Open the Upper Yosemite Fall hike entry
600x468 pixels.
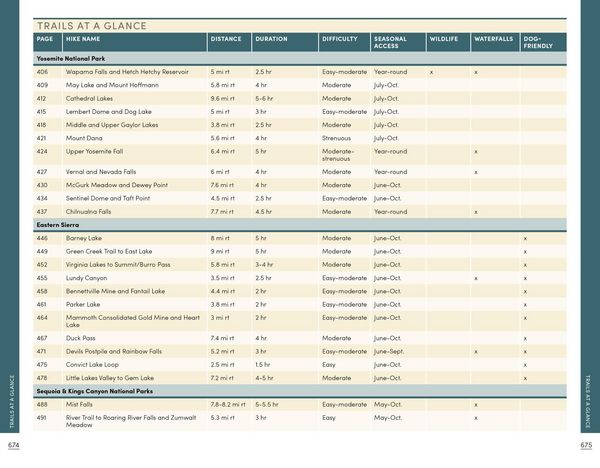[94, 152]
